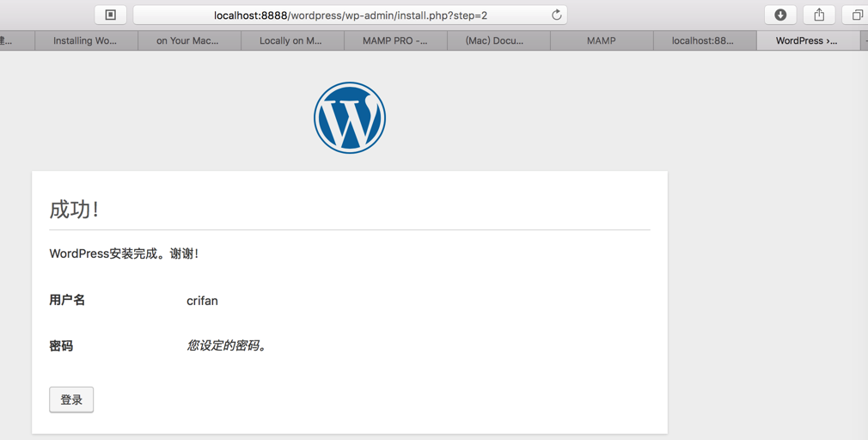Open the "Locally on M..." tab

[x=292, y=40]
